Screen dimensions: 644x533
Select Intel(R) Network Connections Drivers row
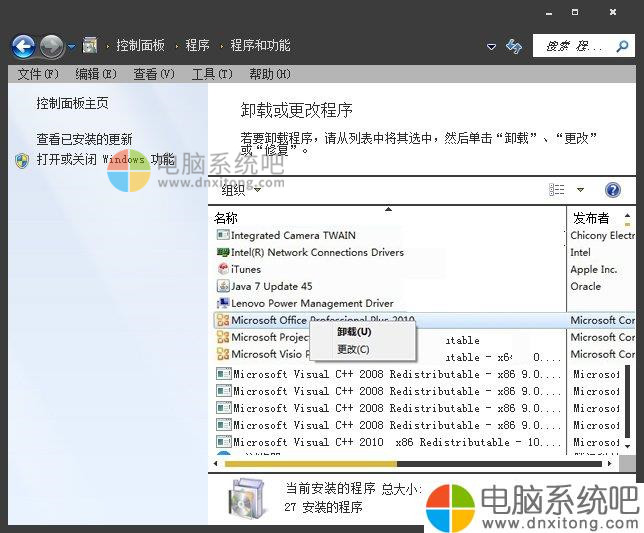(317, 253)
